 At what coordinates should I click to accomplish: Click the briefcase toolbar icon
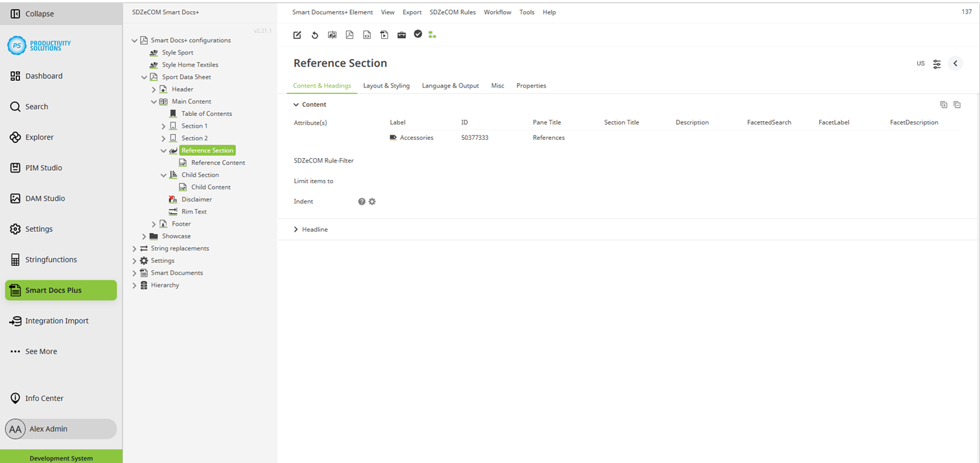pyautogui.click(x=401, y=35)
